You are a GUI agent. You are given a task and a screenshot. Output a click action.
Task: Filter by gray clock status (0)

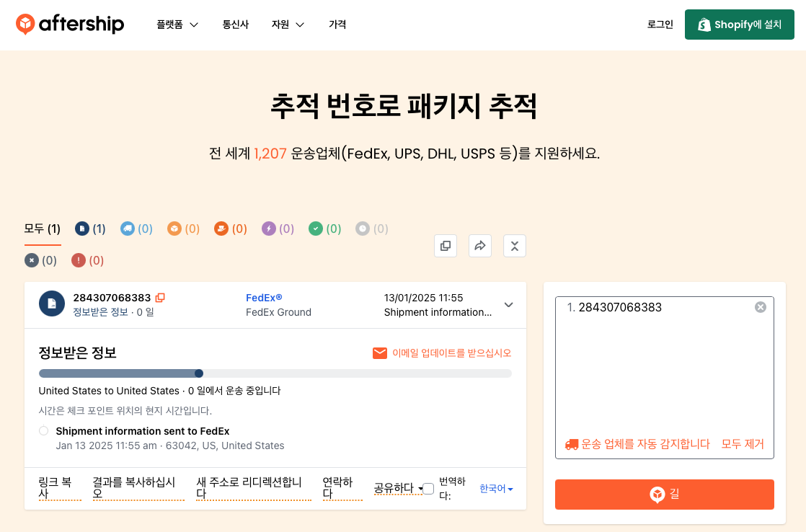tap(372, 229)
